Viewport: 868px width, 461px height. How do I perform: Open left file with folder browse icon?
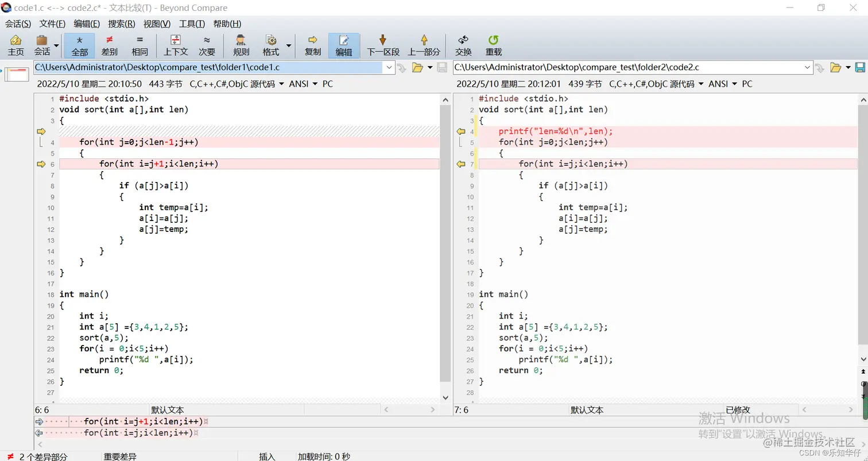417,67
